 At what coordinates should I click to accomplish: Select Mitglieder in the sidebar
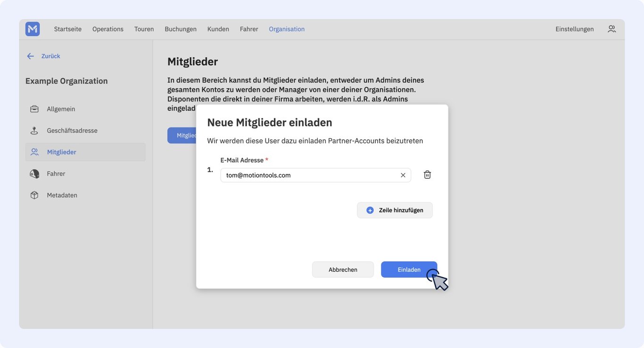[85, 152]
